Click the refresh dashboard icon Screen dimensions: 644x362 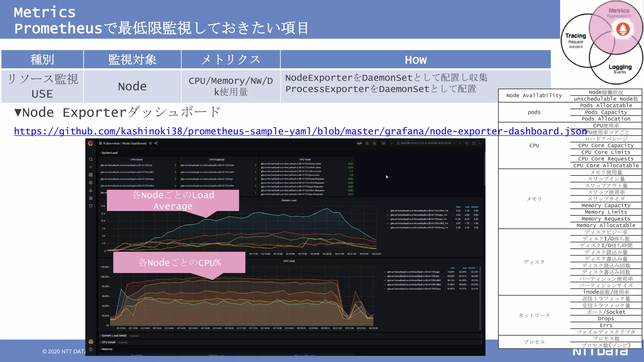click(474, 143)
